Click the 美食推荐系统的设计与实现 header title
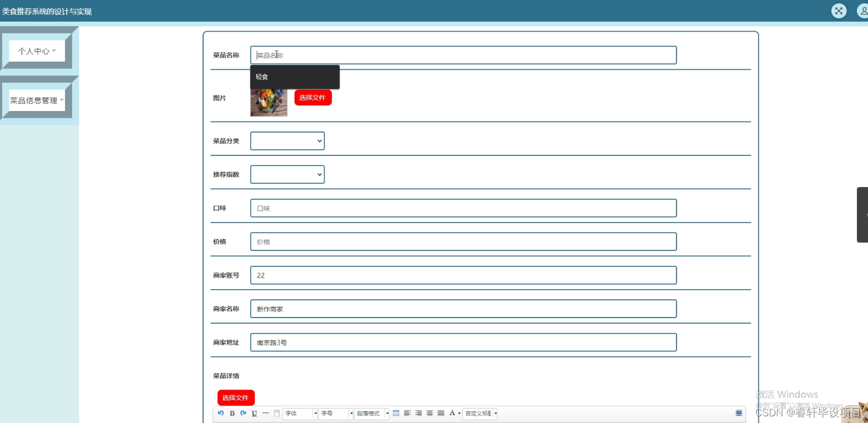Image resolution: width=868 pixels, height=423 pixels. [x=47, y=11]
